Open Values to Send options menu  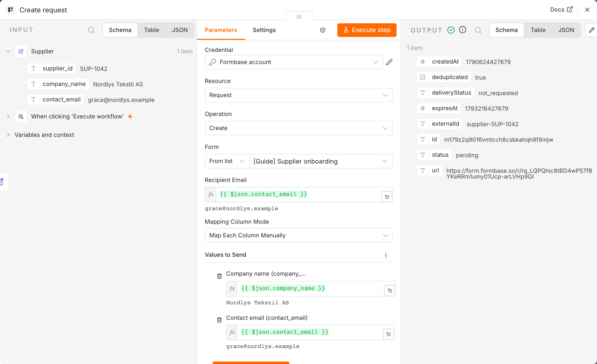[x=386, y=255]
